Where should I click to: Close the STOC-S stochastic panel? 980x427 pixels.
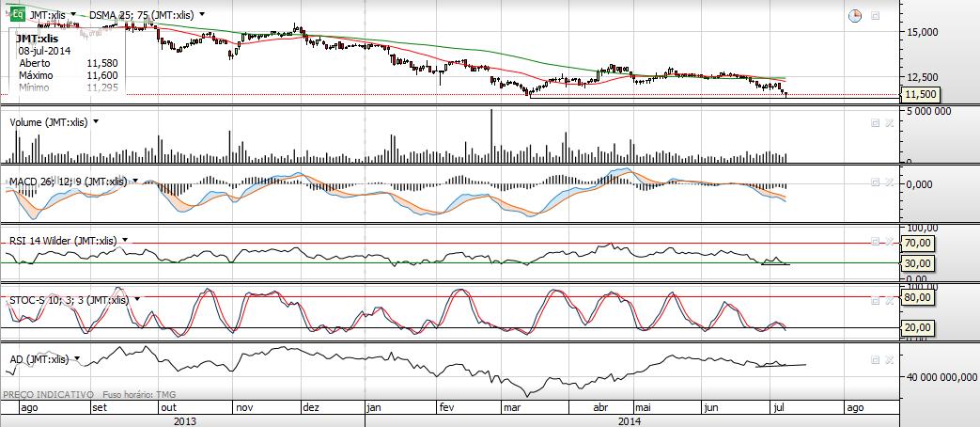click(889, 300)
